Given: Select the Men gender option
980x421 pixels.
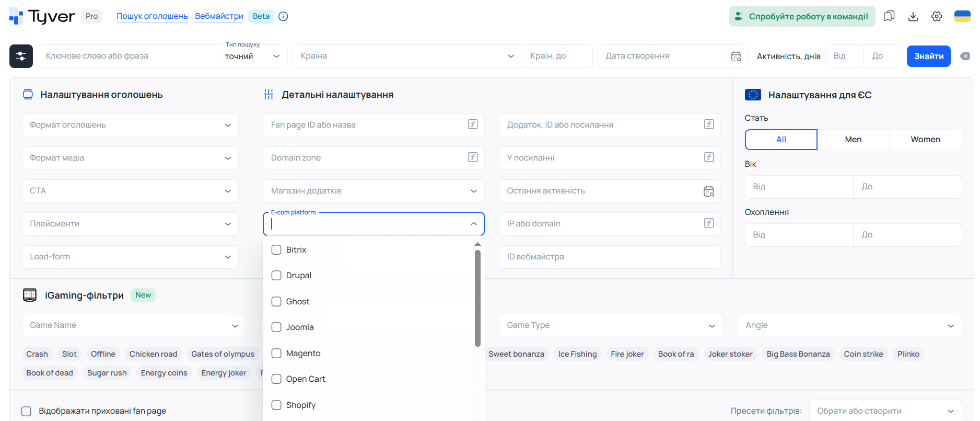Looking at the screenshot, I should (853, 140).
